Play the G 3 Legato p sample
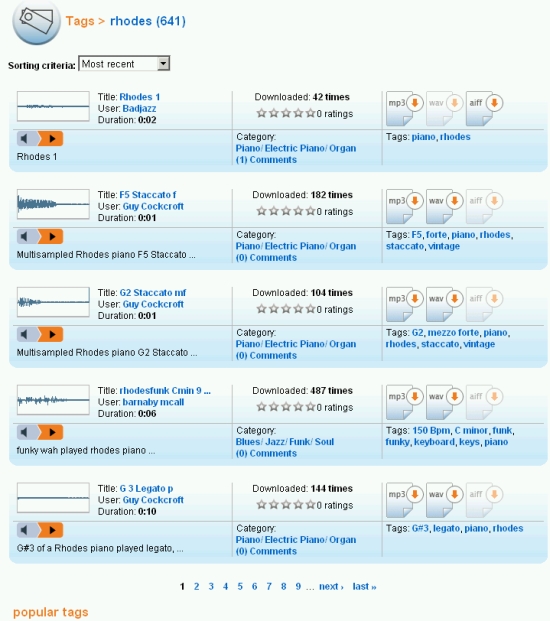This screenshot has height=621, width=550. 51,530
